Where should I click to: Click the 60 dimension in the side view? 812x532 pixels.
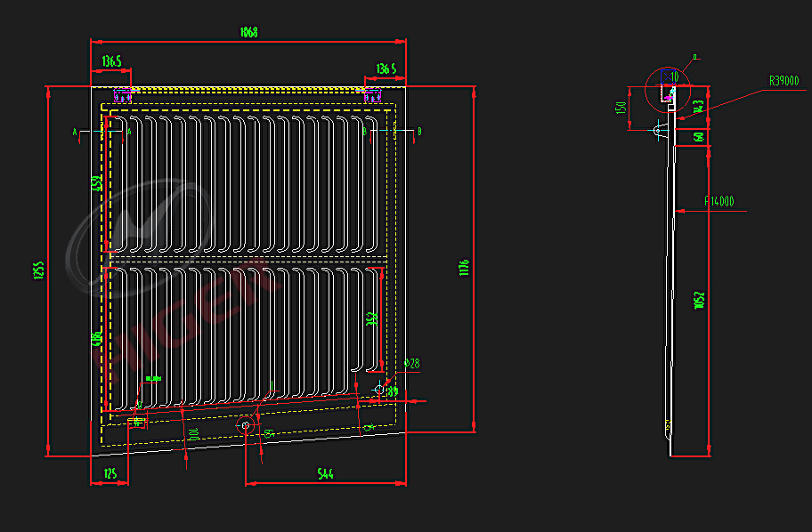[700, 136]
